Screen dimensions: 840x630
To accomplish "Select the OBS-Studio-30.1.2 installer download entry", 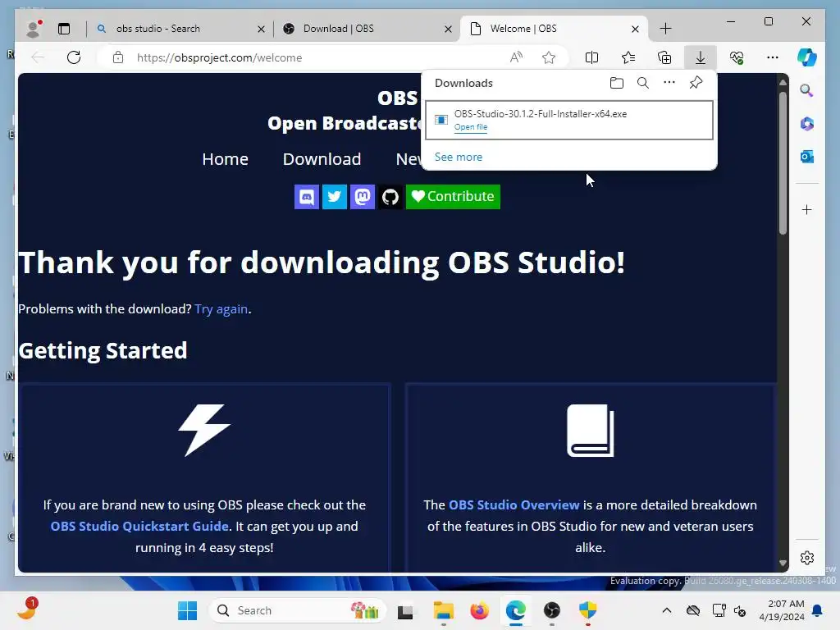I will coord(569,120).
